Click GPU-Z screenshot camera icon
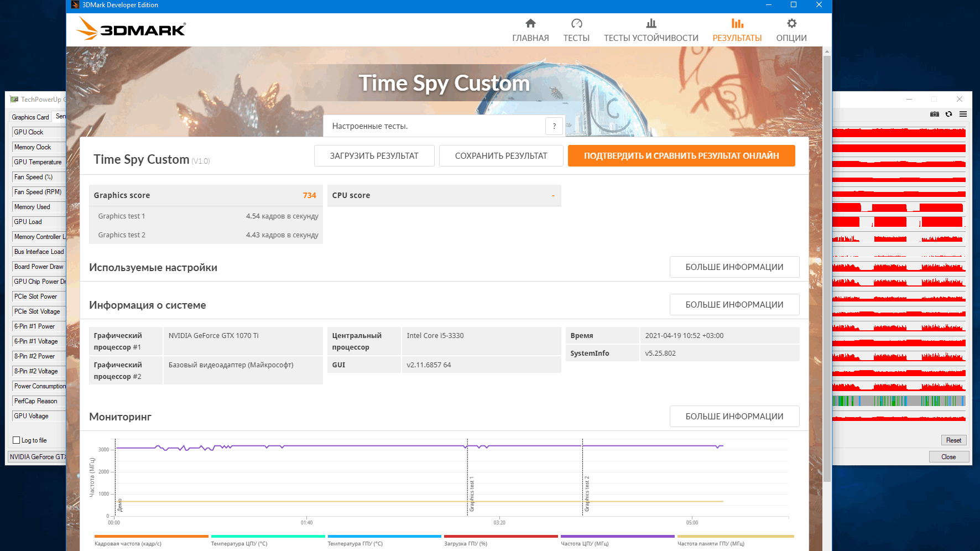 [935, 114]
